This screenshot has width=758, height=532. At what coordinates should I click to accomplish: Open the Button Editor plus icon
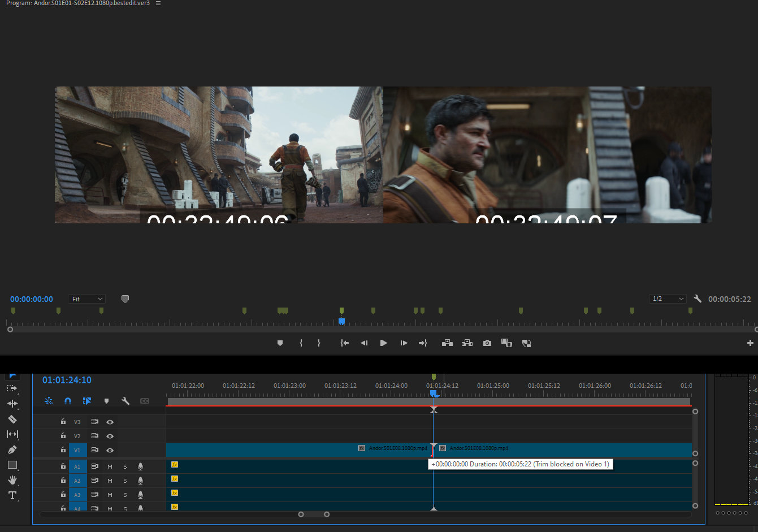(750, 343)
